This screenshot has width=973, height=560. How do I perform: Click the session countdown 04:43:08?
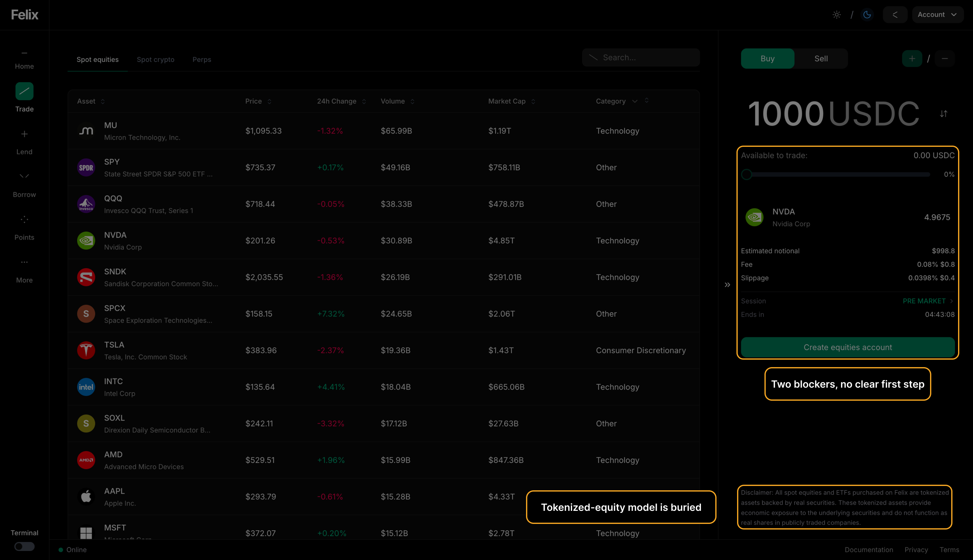(x=939, y=314)
